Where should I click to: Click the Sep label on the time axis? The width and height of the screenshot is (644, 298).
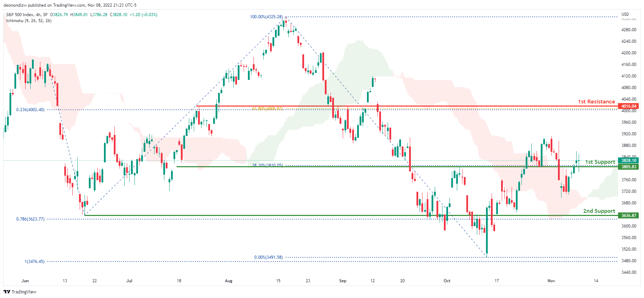343,281
